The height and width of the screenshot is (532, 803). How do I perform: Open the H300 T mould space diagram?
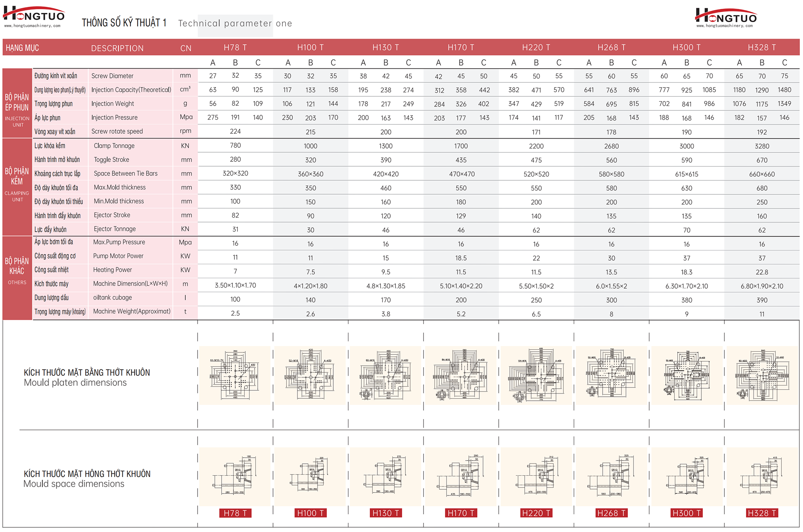click(687, 477)
